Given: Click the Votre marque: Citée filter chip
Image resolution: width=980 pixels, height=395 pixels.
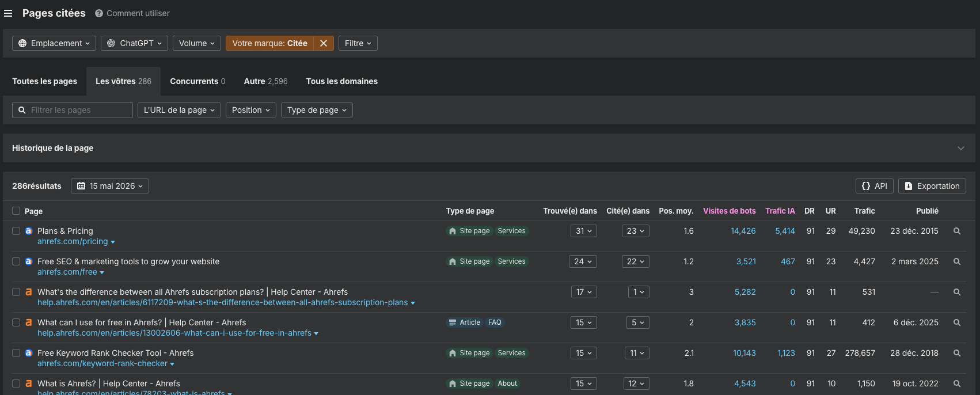Looking at the screenshot, I should pyautogui.click(x=269, y=43).
